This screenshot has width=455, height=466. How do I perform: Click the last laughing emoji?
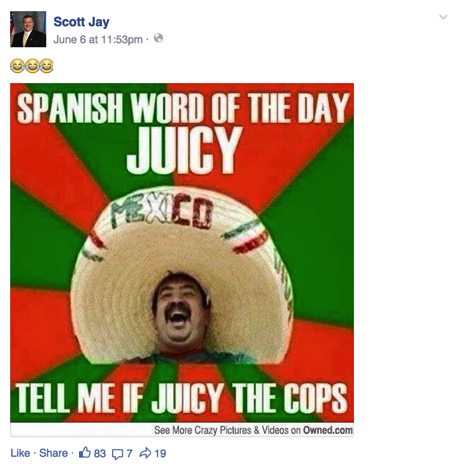pyautogui.click(x=47, y=66)
